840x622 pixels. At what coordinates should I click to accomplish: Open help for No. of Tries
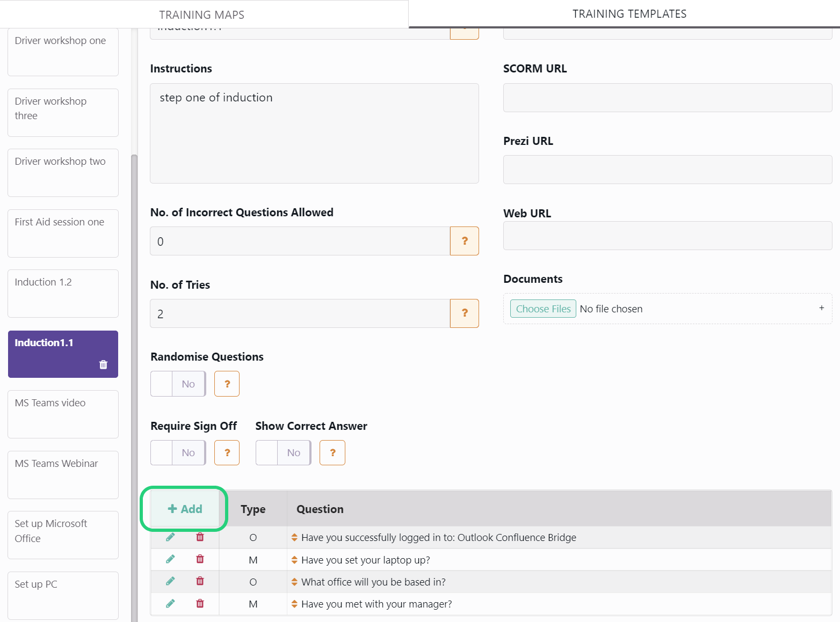coord(465,313)
